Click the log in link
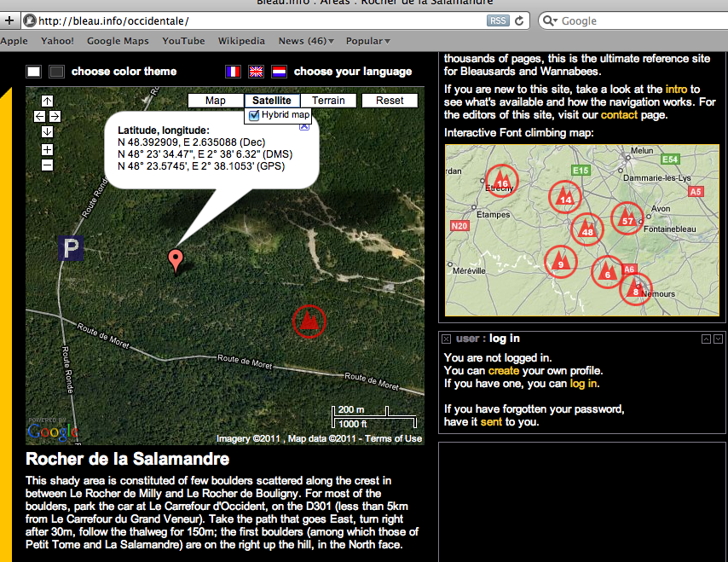Screen dimensions: 728x562 pyautogui.click(x=584, y=383)
